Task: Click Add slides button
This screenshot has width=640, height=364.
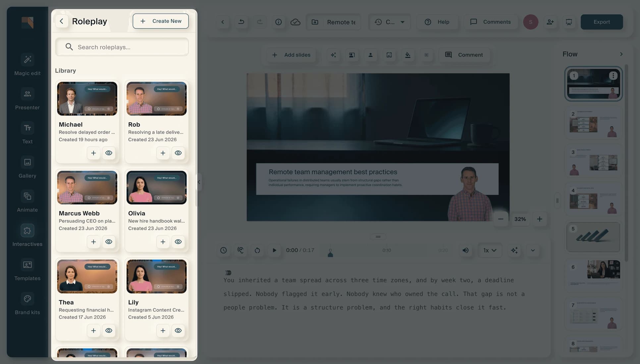Action: pyautogui.click(x=291, y=55)
